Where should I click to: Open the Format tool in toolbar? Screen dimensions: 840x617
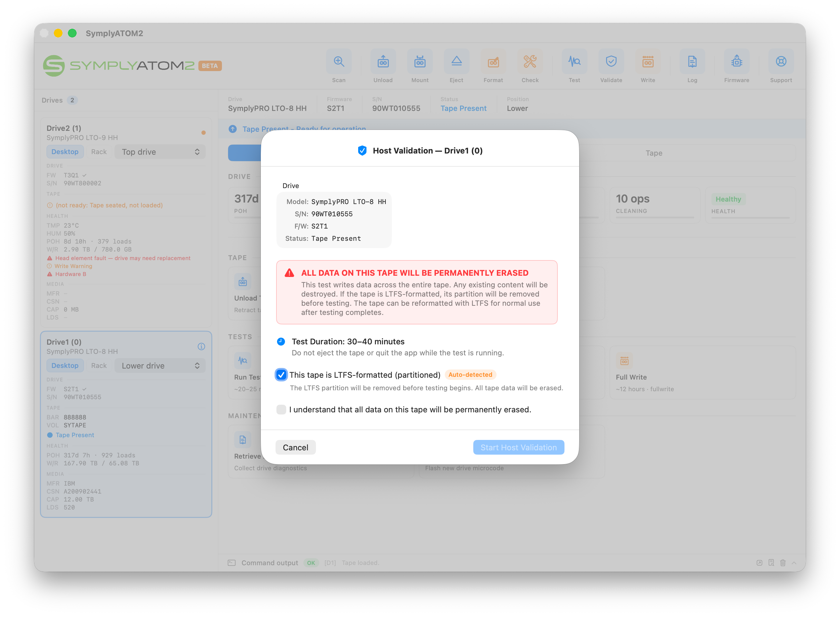(493, 62)
